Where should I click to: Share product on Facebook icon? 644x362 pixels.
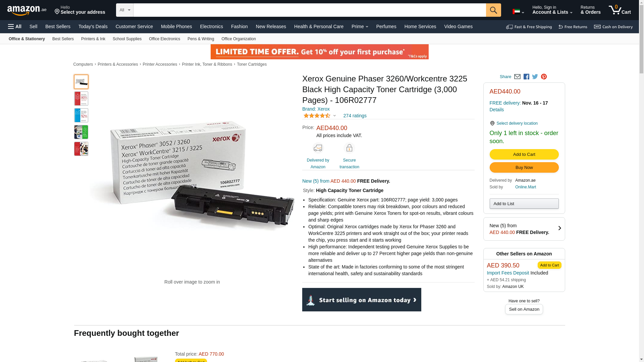526,77
